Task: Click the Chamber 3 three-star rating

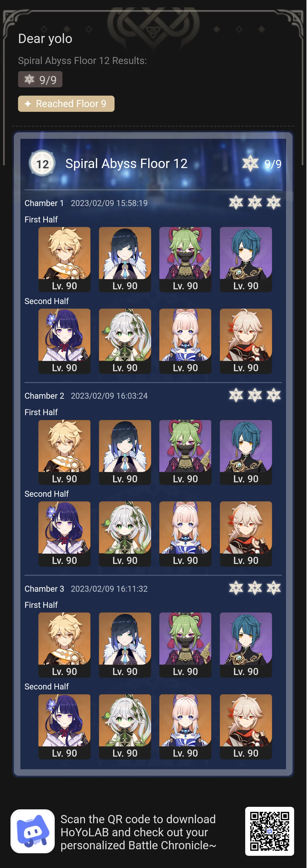Action: point(255,588)
